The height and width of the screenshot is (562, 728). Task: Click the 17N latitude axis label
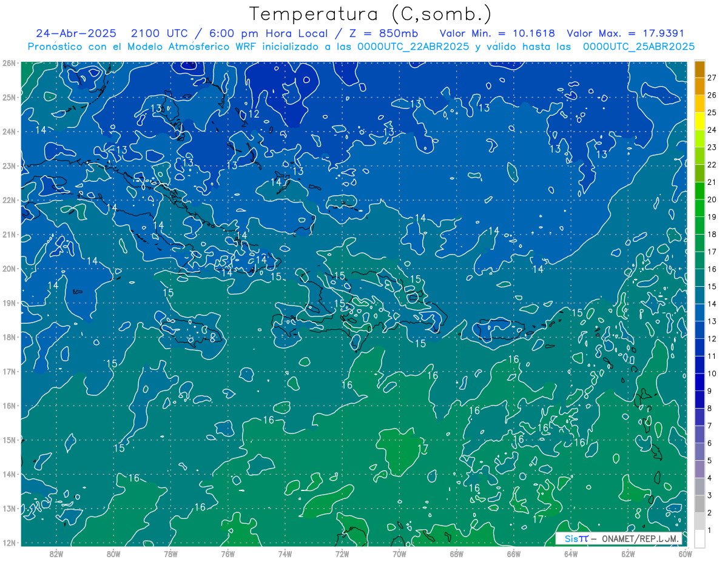(8, 372)
